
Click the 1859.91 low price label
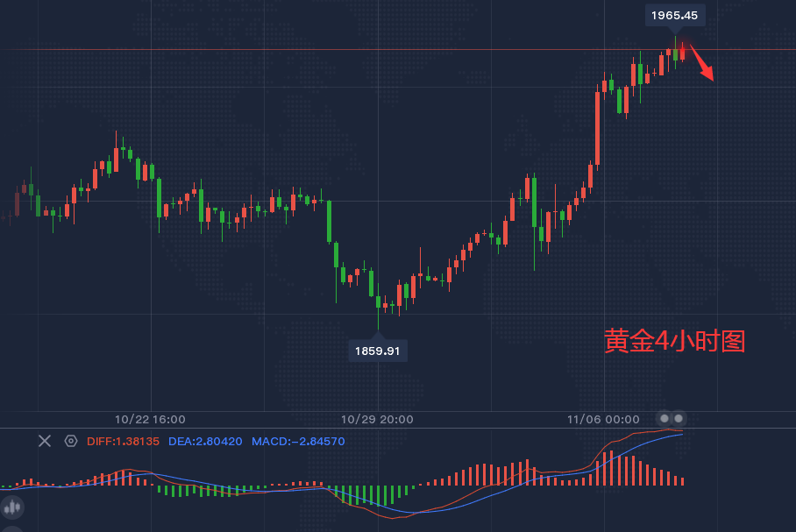pyautogui.click(x=377, y=351)
